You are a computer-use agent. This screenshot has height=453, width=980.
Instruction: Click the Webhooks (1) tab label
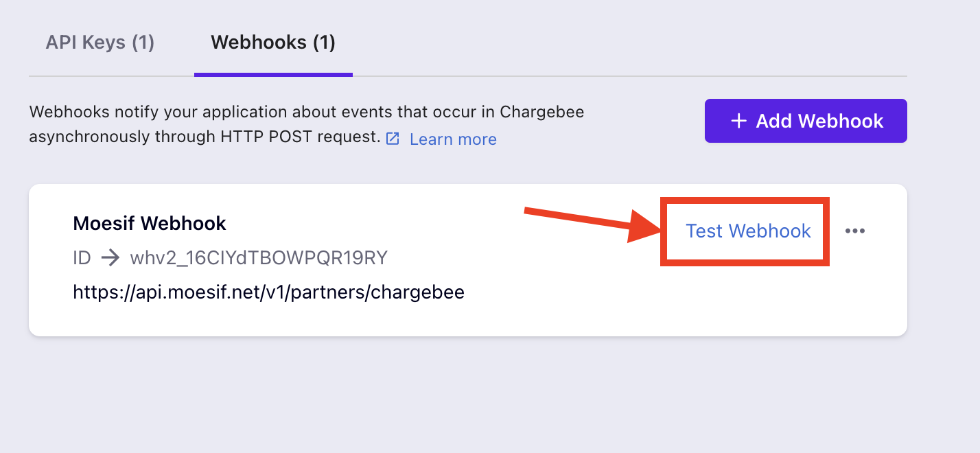(272, 42)
